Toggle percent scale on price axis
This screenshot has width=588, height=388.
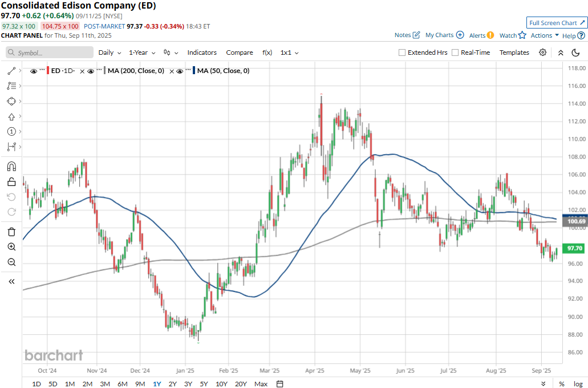click(x=562, y=383)
